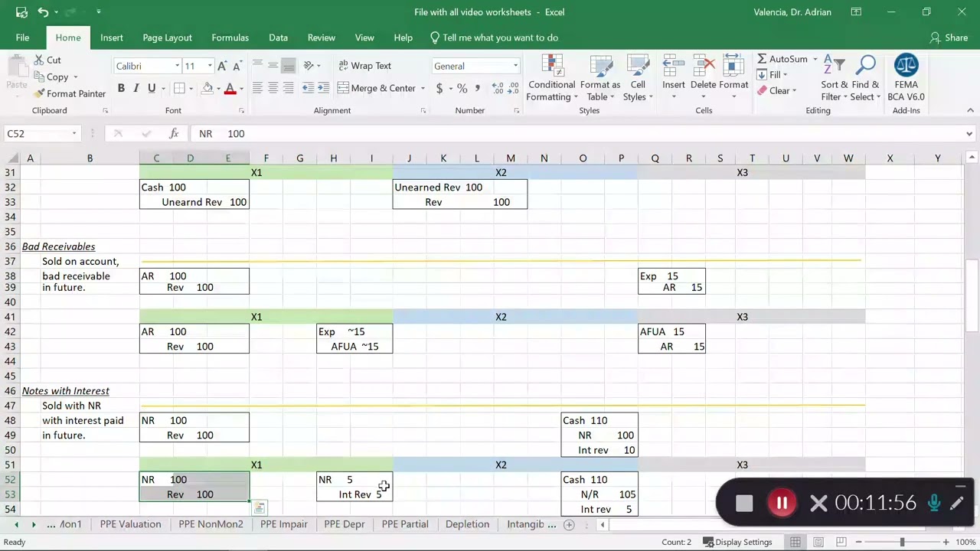Click Decrease Font Size icon
Image resolution: width=980 pixels, height=551 pixels.
237,66
